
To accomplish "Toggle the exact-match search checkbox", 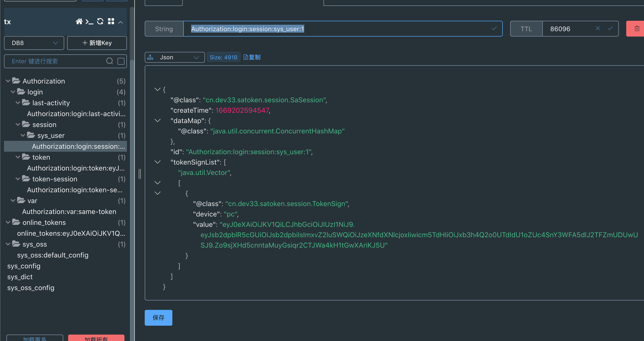I will pyautogui.click(x=121, y=61).
